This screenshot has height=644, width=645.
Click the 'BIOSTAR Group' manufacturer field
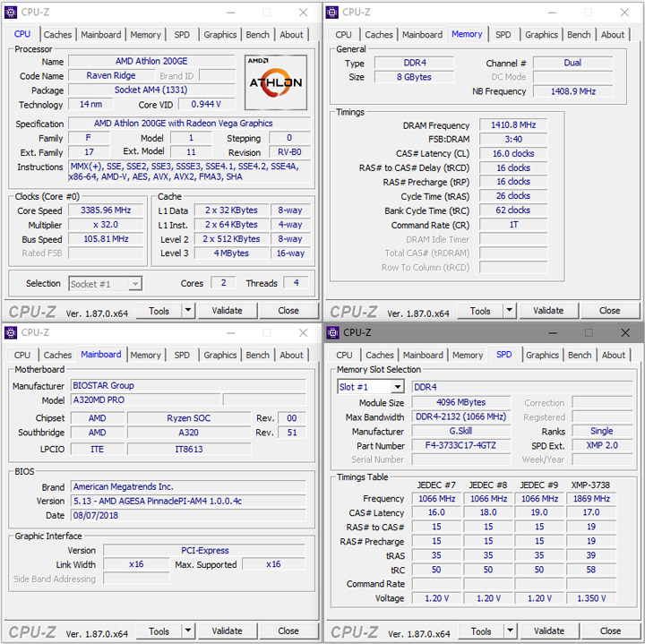[x=188, y=386]
